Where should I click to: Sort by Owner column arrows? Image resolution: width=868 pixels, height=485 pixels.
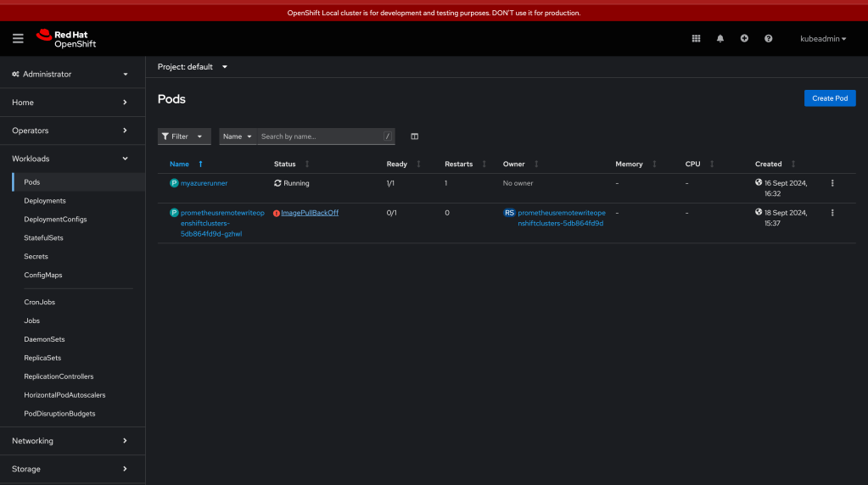click(536, 164)
